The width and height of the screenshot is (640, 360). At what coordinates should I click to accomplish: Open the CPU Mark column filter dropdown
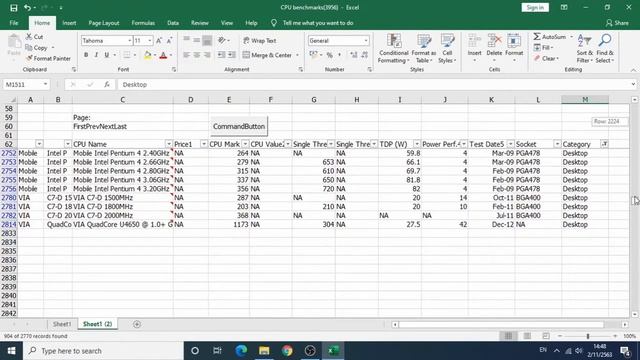tap(245, 144)
